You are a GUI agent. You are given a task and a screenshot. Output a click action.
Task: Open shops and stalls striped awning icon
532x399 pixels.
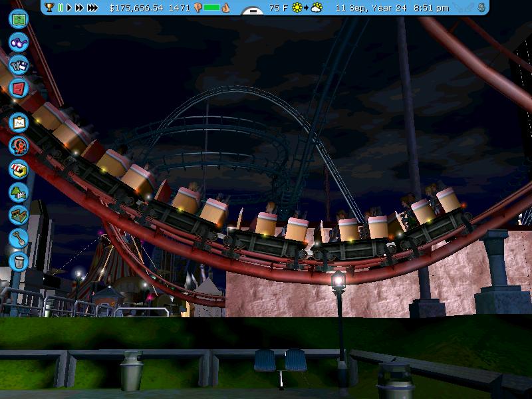(x=19, y=169)
